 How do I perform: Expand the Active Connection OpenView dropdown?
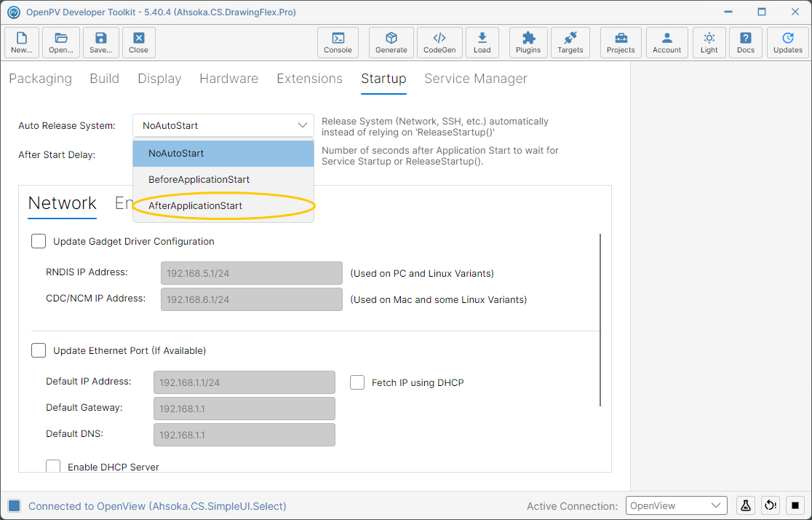click(x=677, y=505)
